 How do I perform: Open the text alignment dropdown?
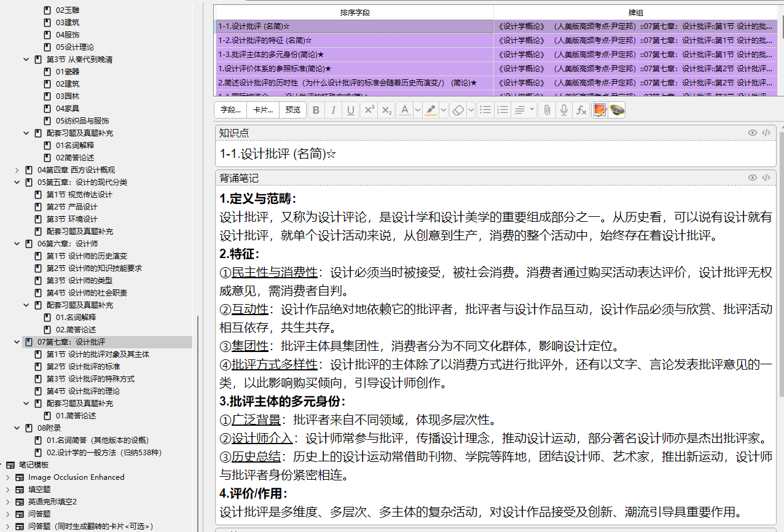524,110
